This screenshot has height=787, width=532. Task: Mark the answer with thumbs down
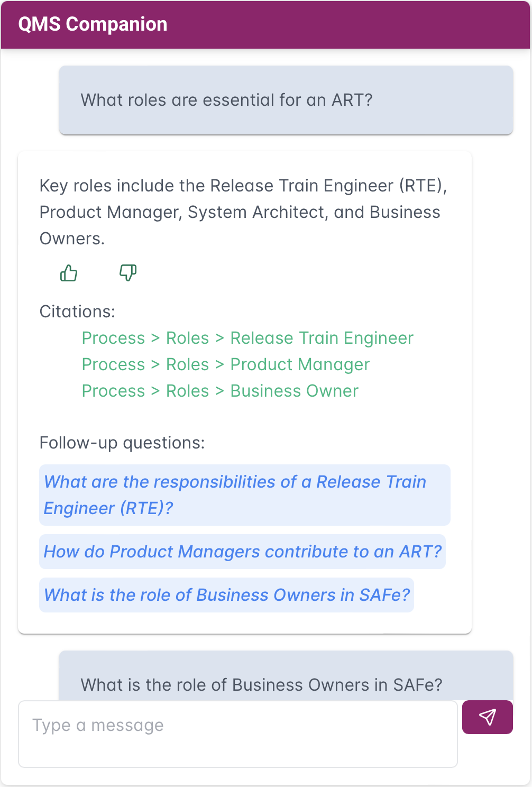[x=128, y=273]
